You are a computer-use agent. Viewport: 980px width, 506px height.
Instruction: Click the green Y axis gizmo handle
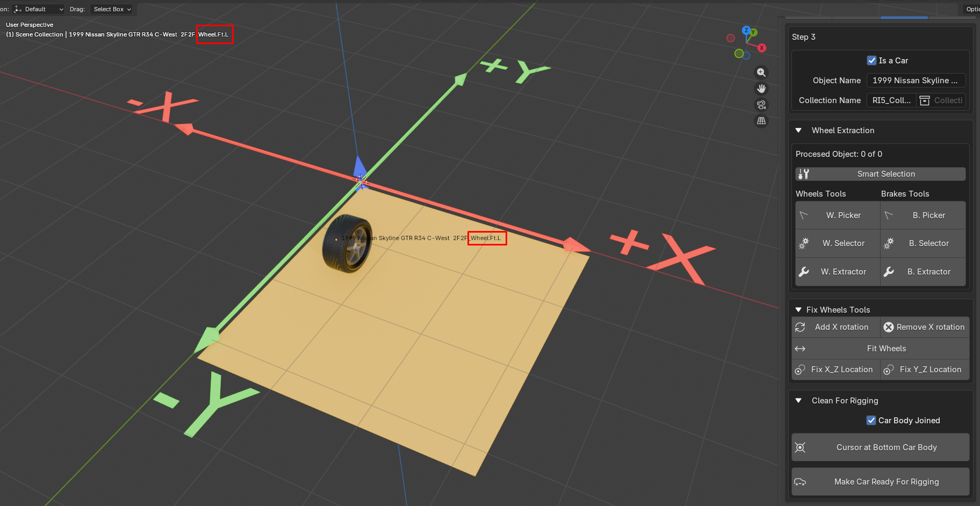pos(754,33)
